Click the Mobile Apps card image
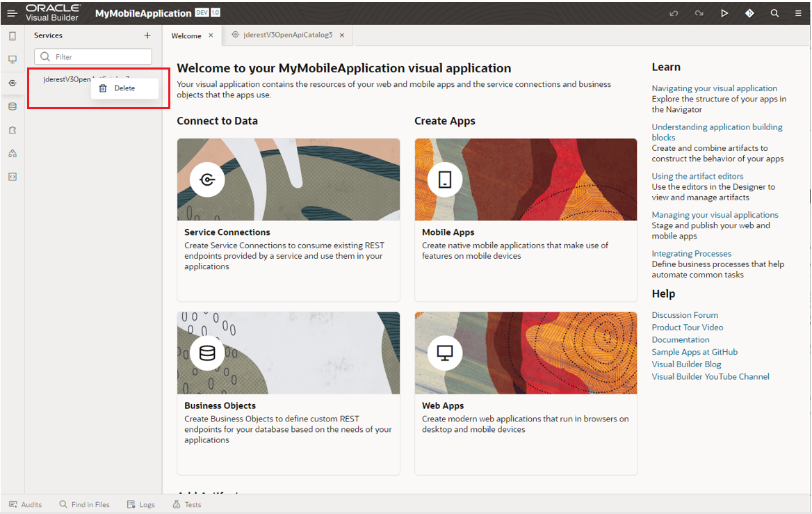Image resolution: width=812 pixels, height=514 pixels. click(526, 179)
